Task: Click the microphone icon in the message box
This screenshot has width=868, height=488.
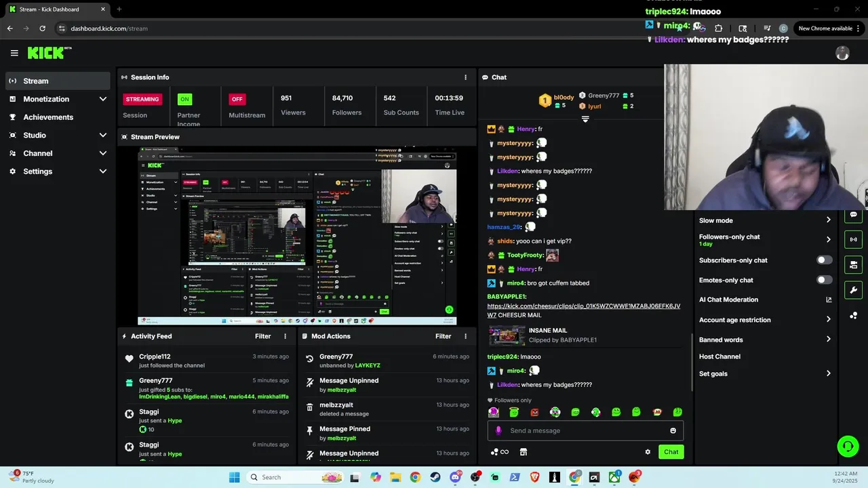Action: point(498,430)
